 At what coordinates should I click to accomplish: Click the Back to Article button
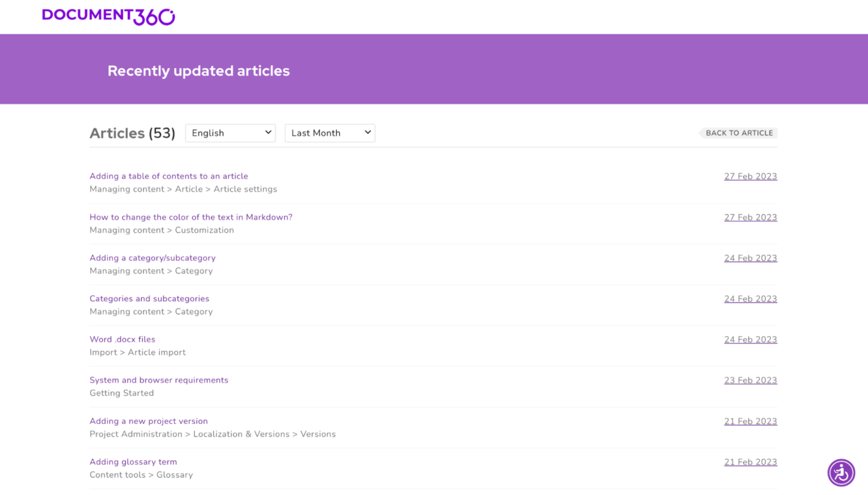tap(739, 133)
